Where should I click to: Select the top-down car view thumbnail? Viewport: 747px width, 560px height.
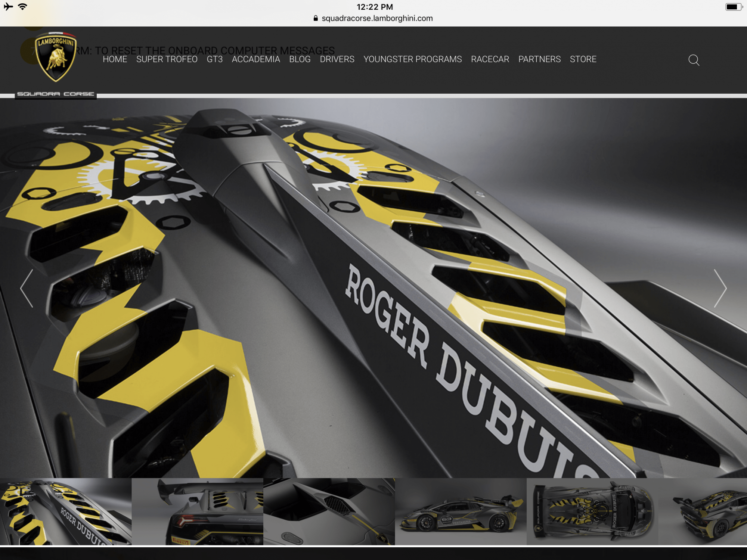coord(592,511)
